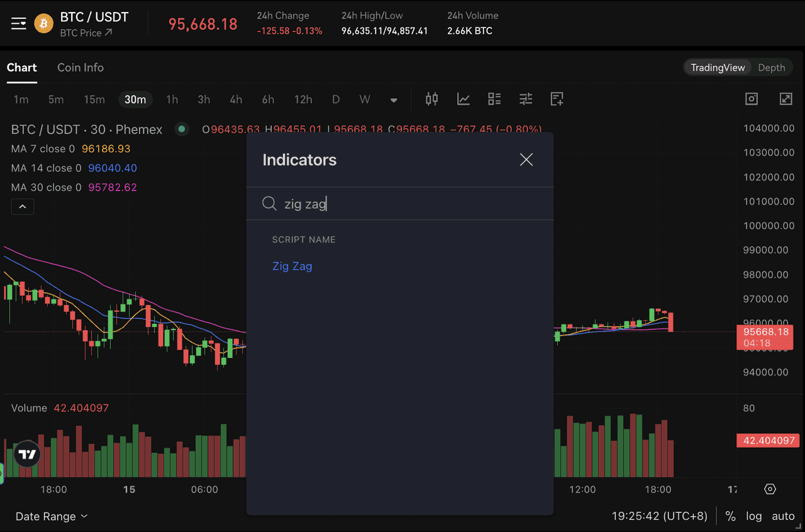Screen dimensions: 805x532
Task: Click the line chart indicators icon
Action: pos(463,99)
